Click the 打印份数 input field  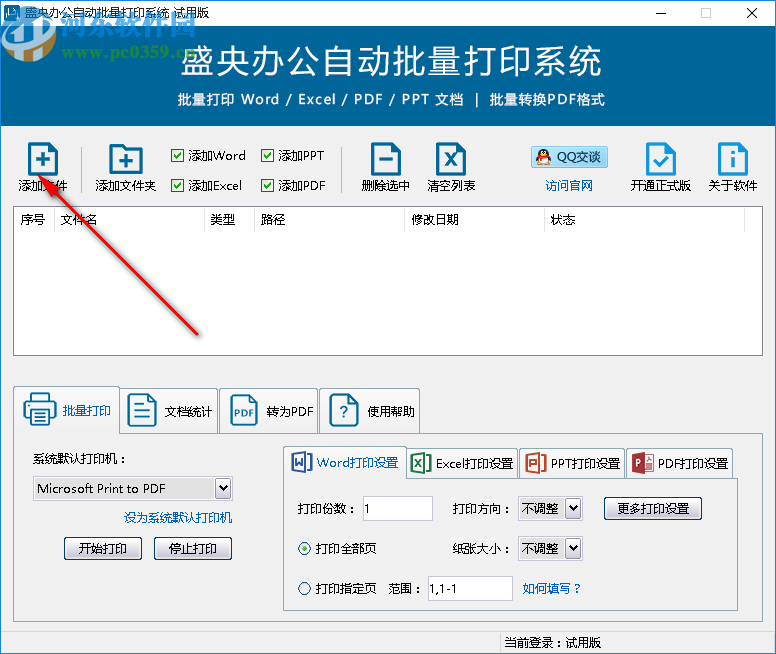(x=398, y=508)
